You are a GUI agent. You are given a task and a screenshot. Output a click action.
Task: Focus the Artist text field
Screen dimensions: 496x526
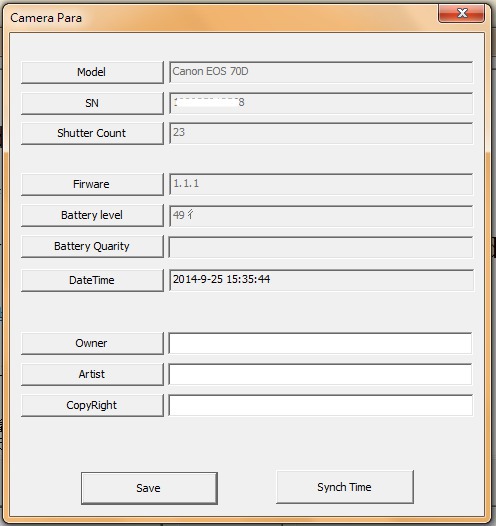tap(321, 374)
